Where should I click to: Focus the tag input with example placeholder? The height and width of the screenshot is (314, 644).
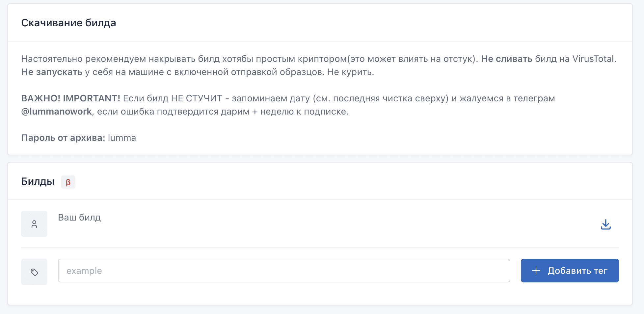(x=284, y=271)
